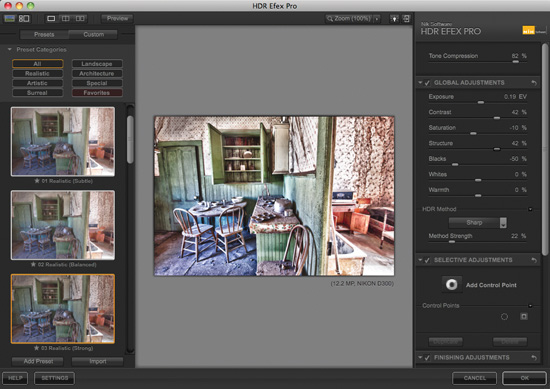The image size is (550, 389).
Task: Show the single-panel preset browser view
Action: click(x=9, y=18)
